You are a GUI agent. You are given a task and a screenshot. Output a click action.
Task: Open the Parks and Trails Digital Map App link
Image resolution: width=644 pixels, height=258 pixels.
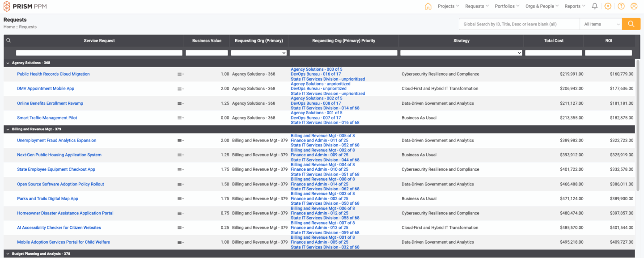[x=47, y=199]
